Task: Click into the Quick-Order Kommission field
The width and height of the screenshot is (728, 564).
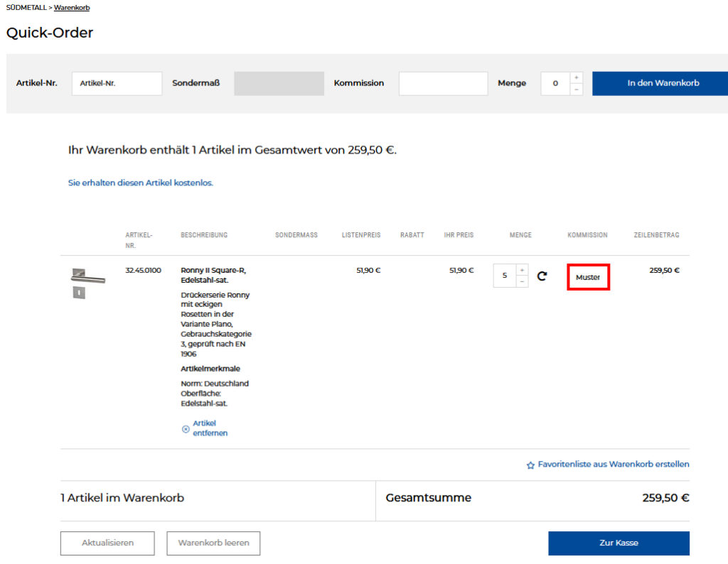Action: (443, 83)
